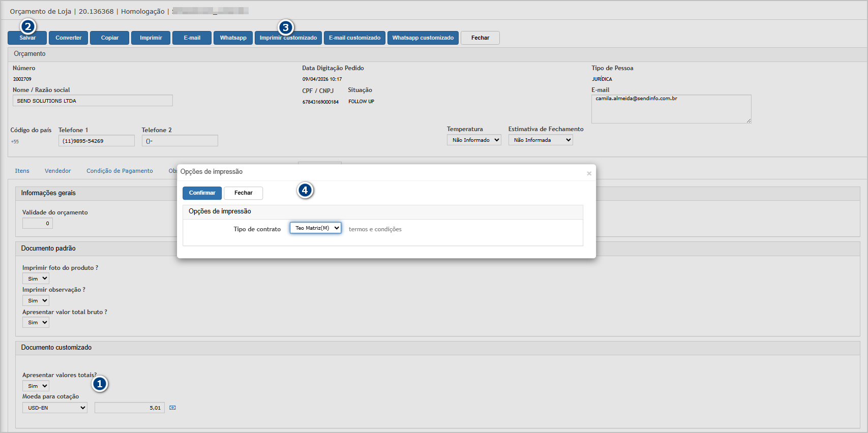Click the currency rate icon beside 5,01
This screenshot has height=433, width=868.
point(172,408)
